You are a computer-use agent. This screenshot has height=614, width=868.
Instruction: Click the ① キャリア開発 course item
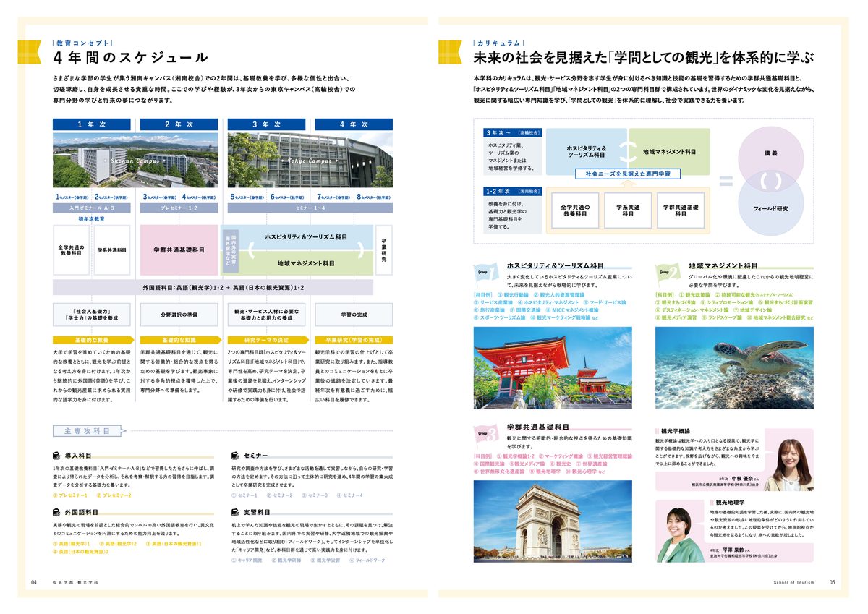tap(248, 560)
